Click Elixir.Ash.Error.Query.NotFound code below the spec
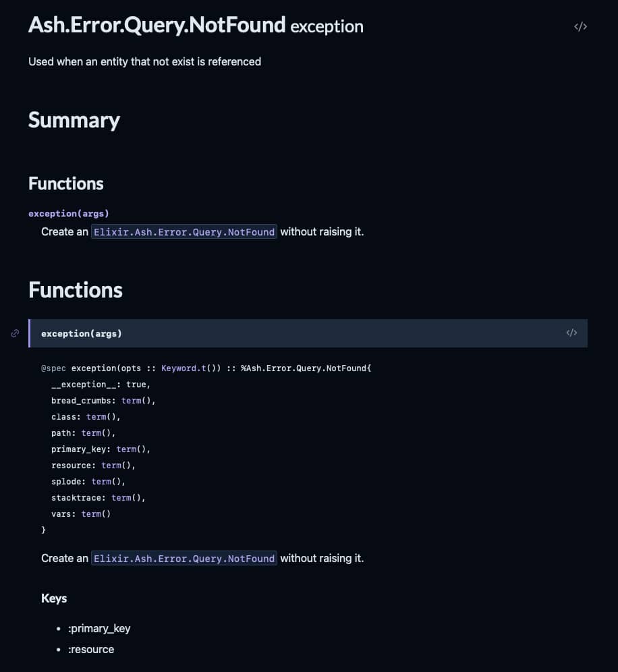The image size is (618, 672). tap(184, 559)
